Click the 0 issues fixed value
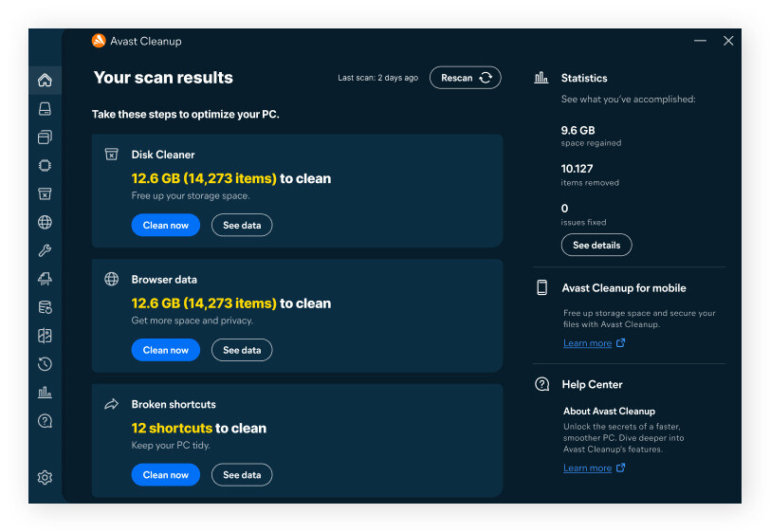 click(565, 209)
